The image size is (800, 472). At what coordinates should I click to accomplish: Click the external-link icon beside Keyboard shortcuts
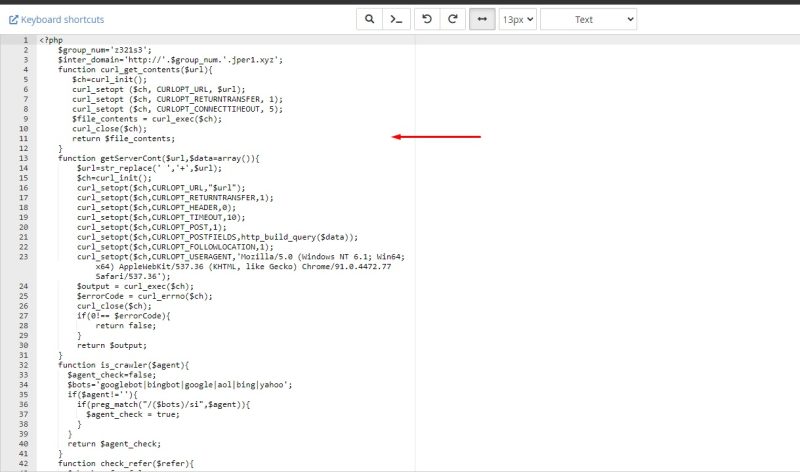pyautogui.click(x=14, y=19)
